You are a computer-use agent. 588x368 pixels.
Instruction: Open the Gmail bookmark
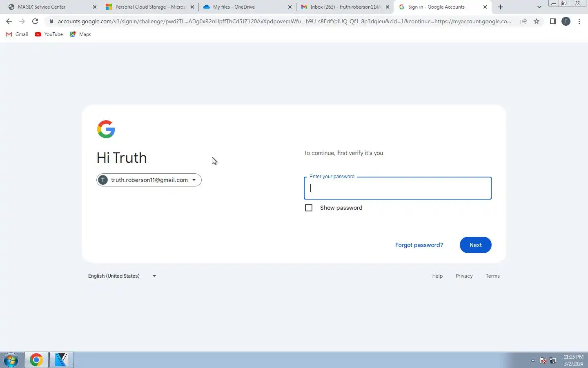(x=17, y=34)
